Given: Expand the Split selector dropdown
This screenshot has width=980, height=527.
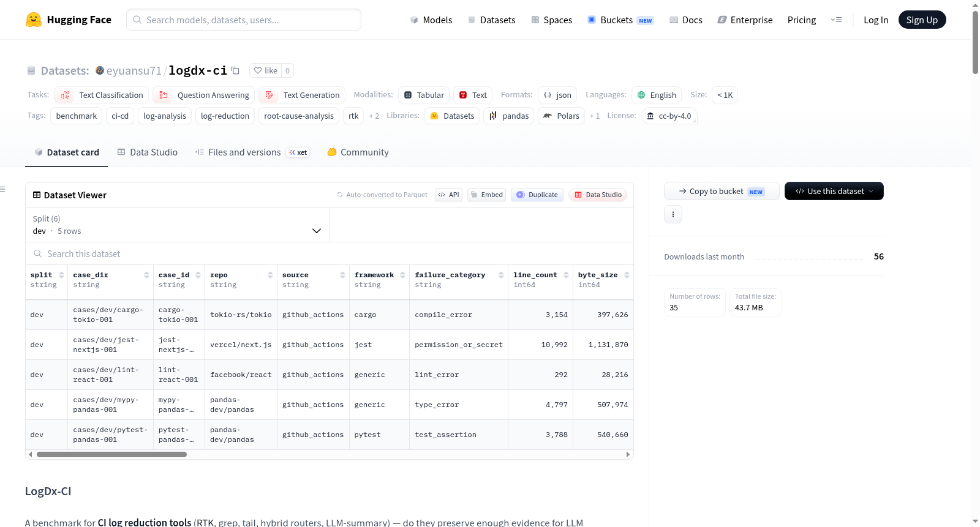Looking at the screenshot, I should [x=177, y=225].
